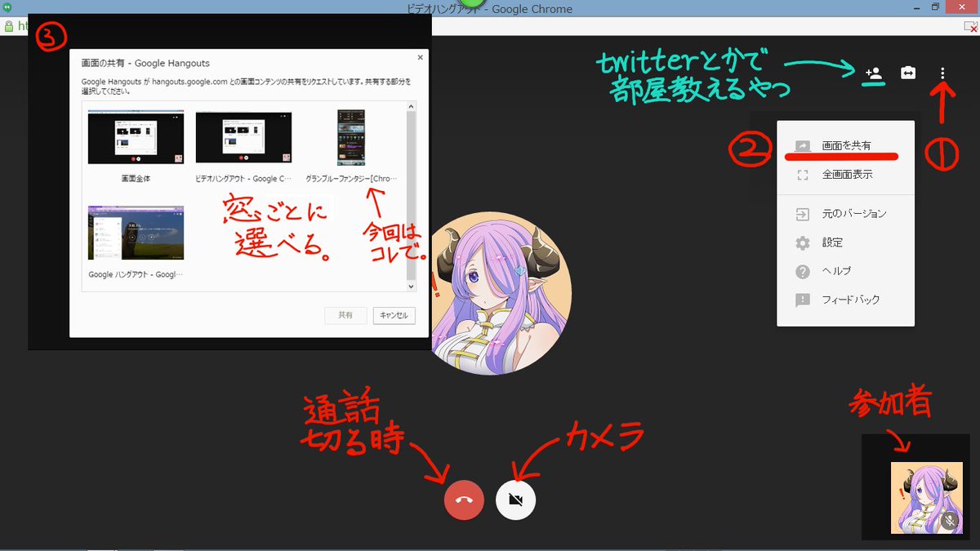Select the ビデオハングアウト window thumbnail
Screen dimensions: 980x551
coord(243,136)
